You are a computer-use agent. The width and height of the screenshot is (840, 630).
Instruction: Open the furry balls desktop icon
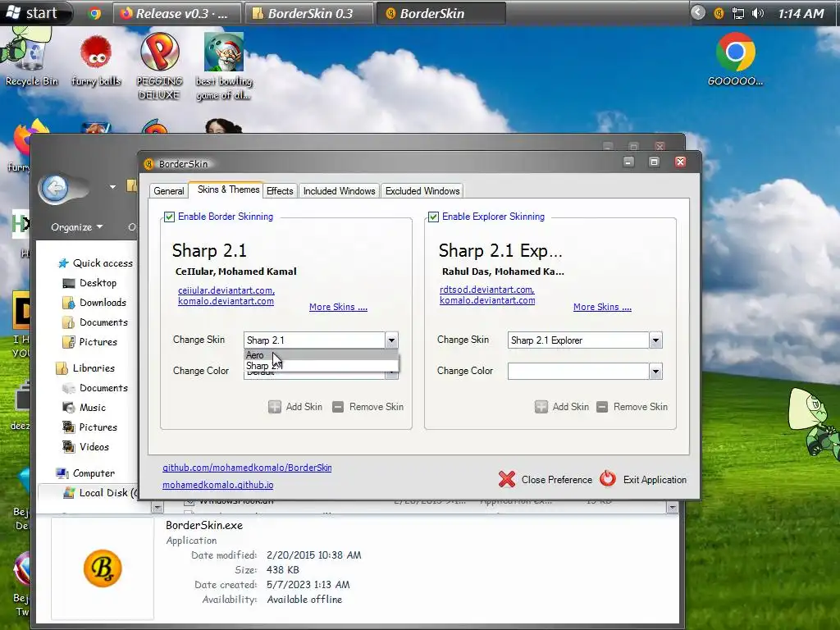pos(96,60)
